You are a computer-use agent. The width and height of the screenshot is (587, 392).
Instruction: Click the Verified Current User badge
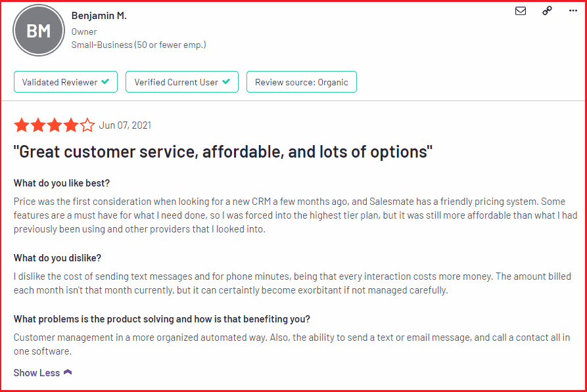(x=182, y=82)
